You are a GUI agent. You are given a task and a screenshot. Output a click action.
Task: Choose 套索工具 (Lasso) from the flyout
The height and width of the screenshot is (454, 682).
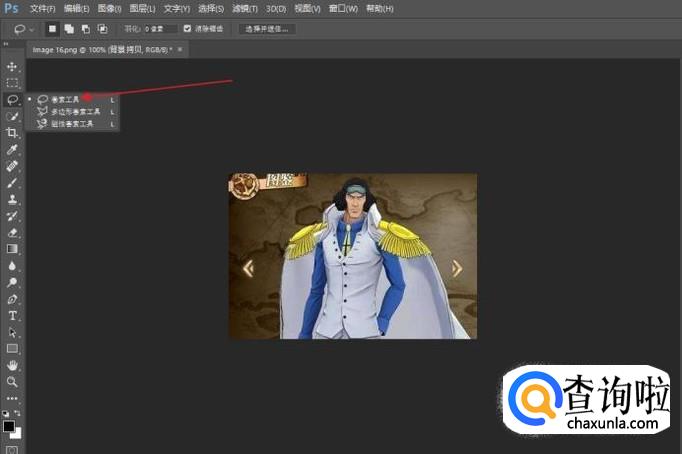pos(72,100)
